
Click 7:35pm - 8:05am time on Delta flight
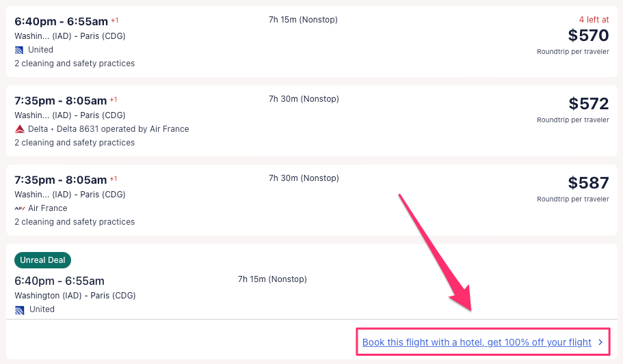coord(61,100)
